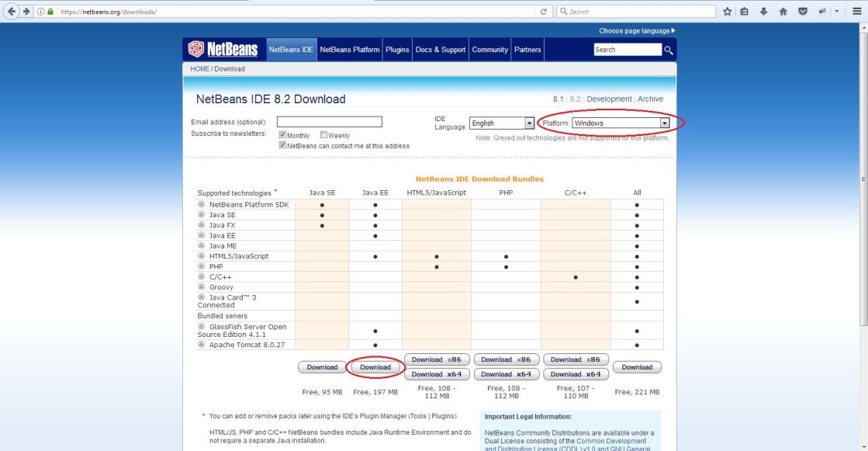The width and height of the screenshot is (868, 451).
Task: Download C/C++ x86 bundle
Action: [x=576, y=359]
